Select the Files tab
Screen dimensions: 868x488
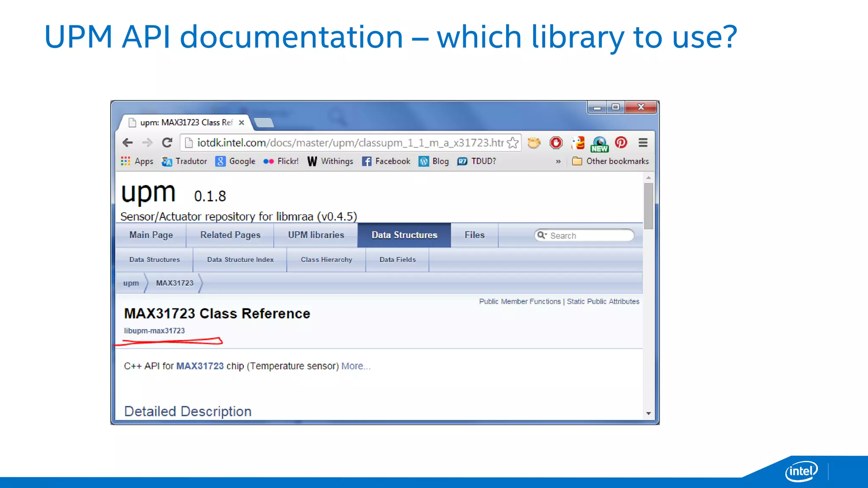pyautogui.click(x=474, y=235)
